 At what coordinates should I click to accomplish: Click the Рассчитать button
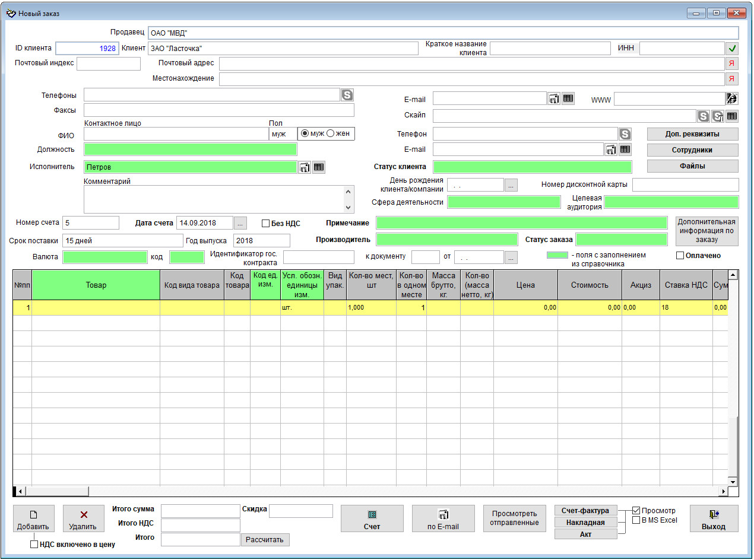[265, 540]
